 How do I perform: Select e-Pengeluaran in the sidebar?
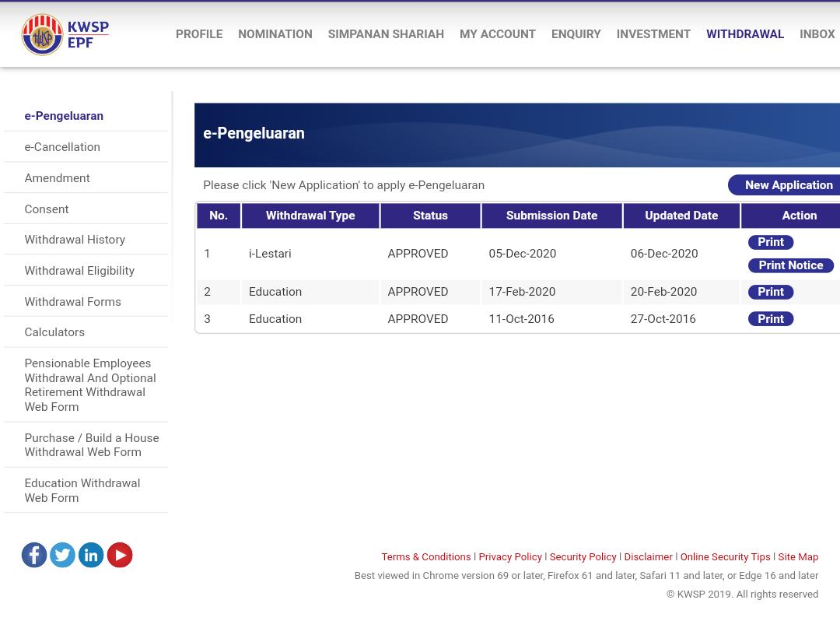pyautogui.click(x=64, y=116)
